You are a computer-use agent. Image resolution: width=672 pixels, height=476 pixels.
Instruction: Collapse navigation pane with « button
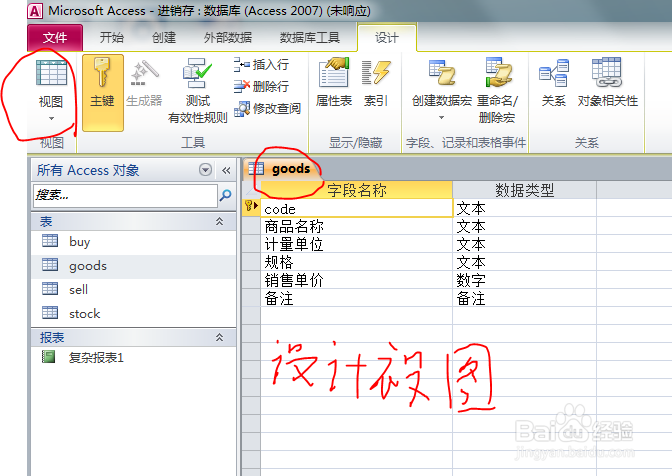(226, 171)
